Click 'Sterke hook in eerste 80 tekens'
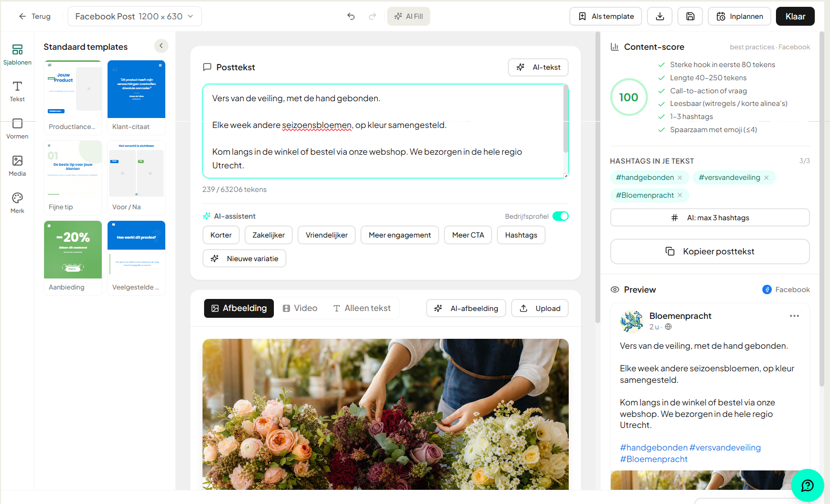830x504 pixels. (x=722, y=65)
